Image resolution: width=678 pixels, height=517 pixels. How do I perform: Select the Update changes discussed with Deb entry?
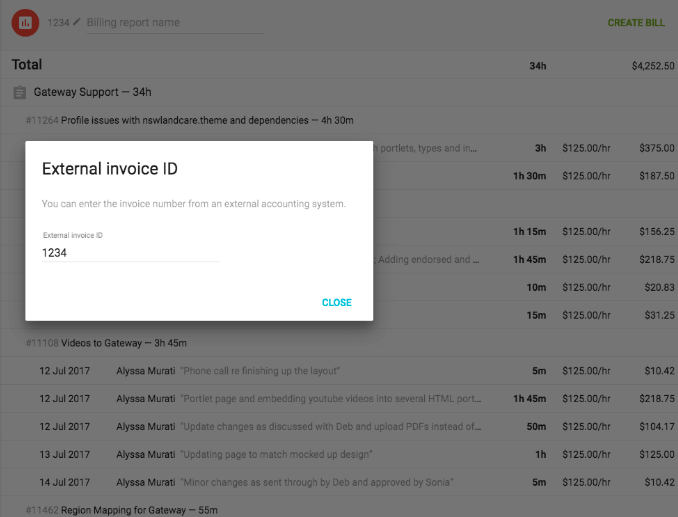tap(339, 427)
